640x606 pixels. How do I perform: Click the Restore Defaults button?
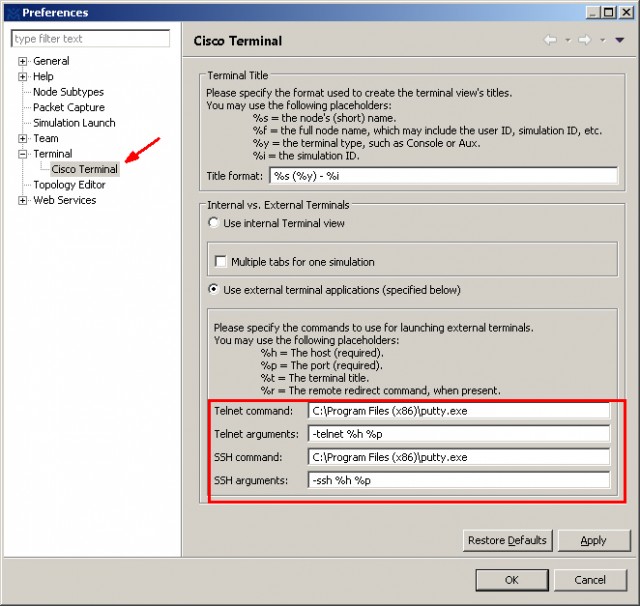tap(507, 540)
